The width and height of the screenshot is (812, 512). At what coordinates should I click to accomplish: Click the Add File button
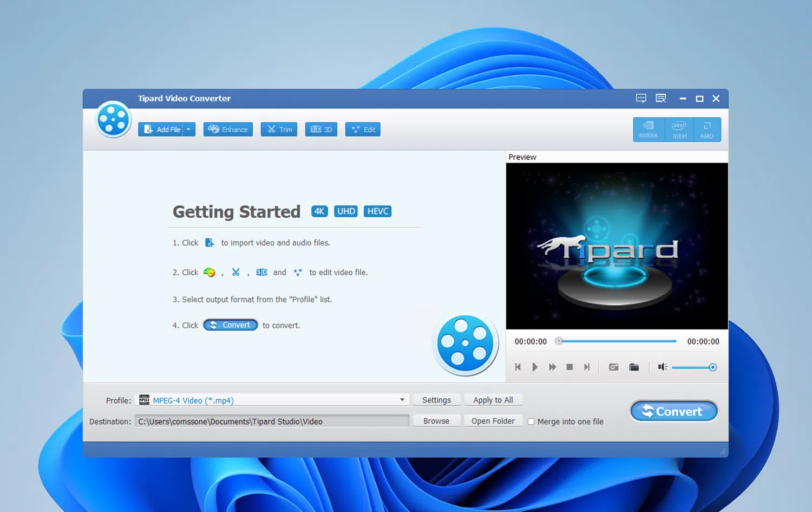point(160,129)
